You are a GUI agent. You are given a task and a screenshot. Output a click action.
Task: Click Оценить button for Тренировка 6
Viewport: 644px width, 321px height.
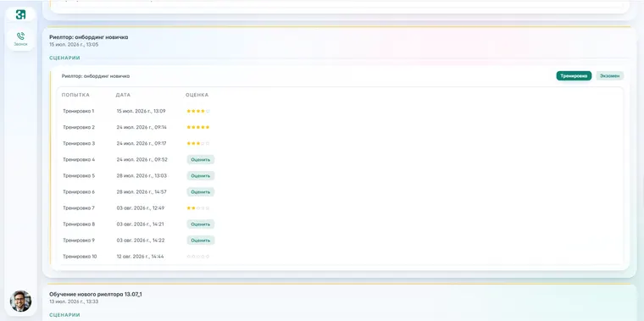pos(201,191)
